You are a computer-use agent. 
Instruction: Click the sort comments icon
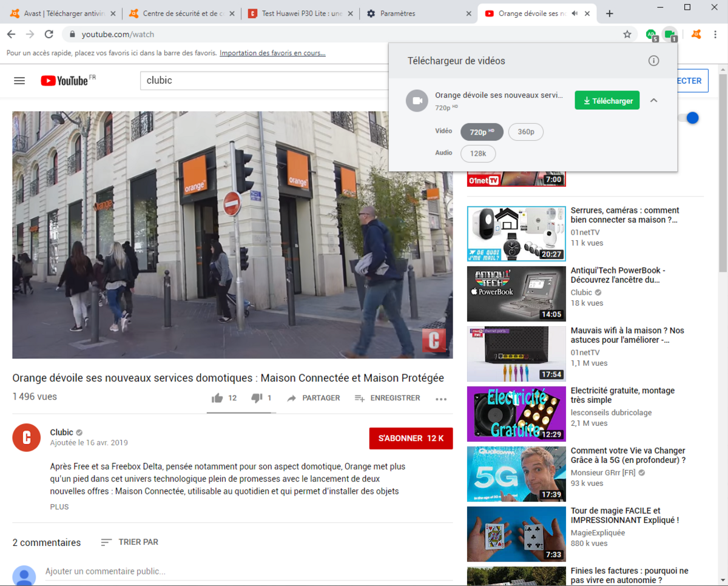(106, 542)
